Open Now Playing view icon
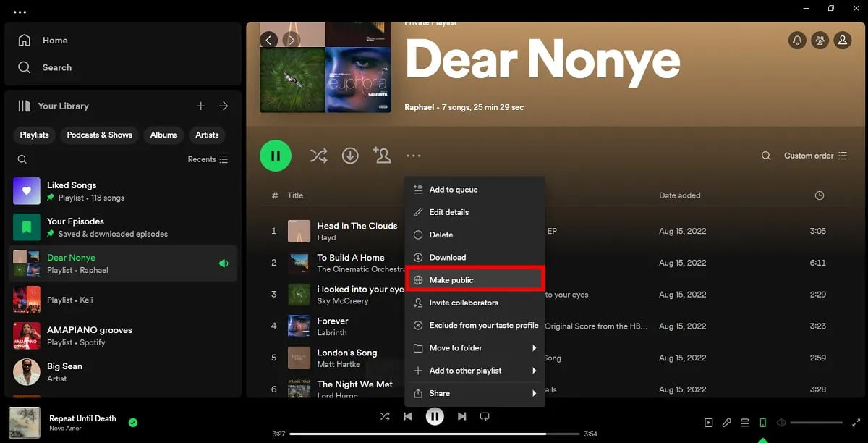868x443 pixels. tap(708, 423)
